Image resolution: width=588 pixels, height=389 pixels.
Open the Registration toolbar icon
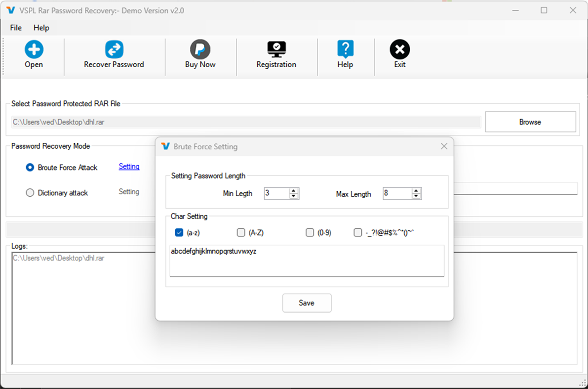click(276, 49)
